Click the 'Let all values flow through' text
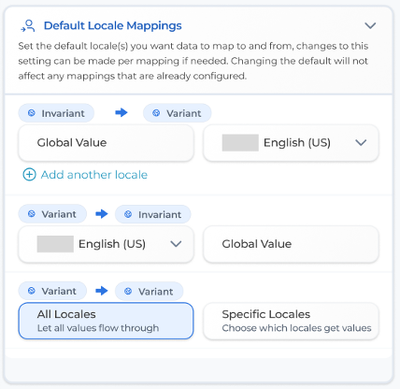This screenshot has height=389, width=400. 98,328
